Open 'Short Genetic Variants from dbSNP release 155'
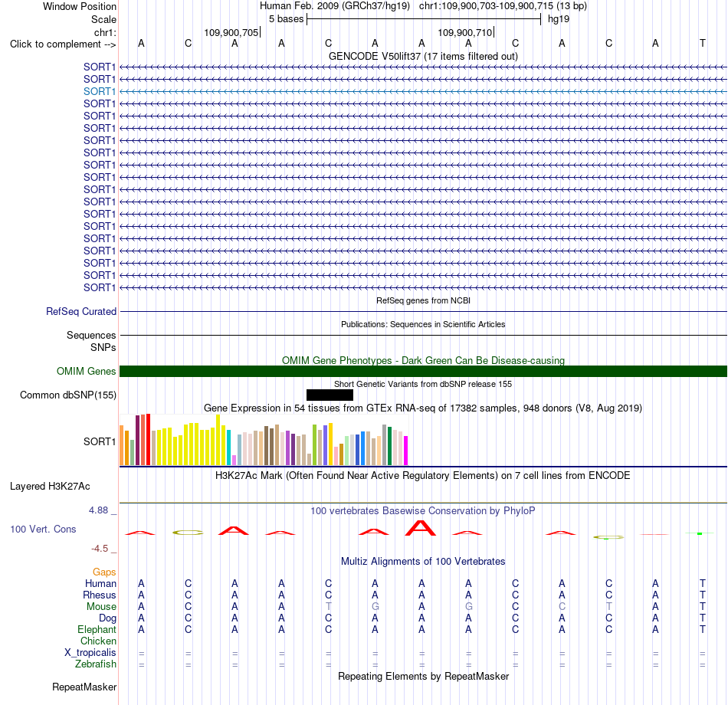 pyautogui.click(x=423, y=384)
